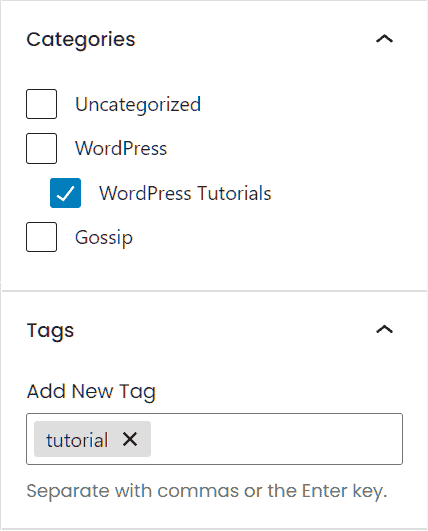Select the tutorial tag token text
Viewport: 428px width, 531px height.
(77, 440)
